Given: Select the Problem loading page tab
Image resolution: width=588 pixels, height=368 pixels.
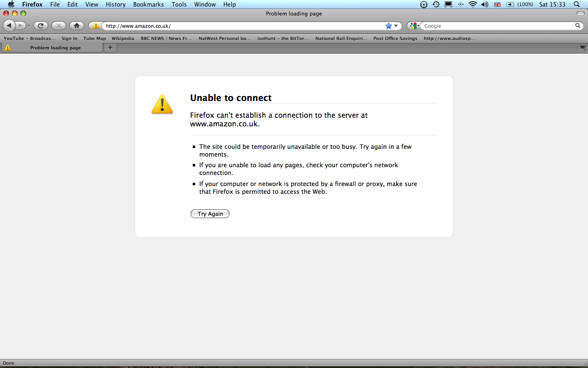Looking at the screenshot, I should coord(51,48).
